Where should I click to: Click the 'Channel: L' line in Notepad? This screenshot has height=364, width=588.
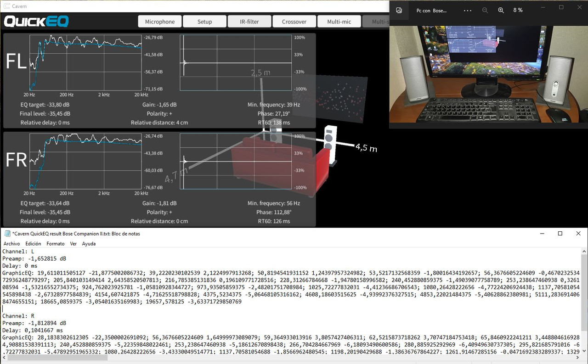pyautogui.click(x=18, y=252)
